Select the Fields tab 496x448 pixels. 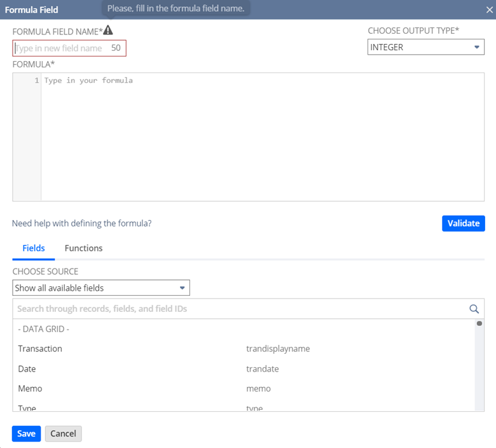pyautogui.click(x=34, y=248)
